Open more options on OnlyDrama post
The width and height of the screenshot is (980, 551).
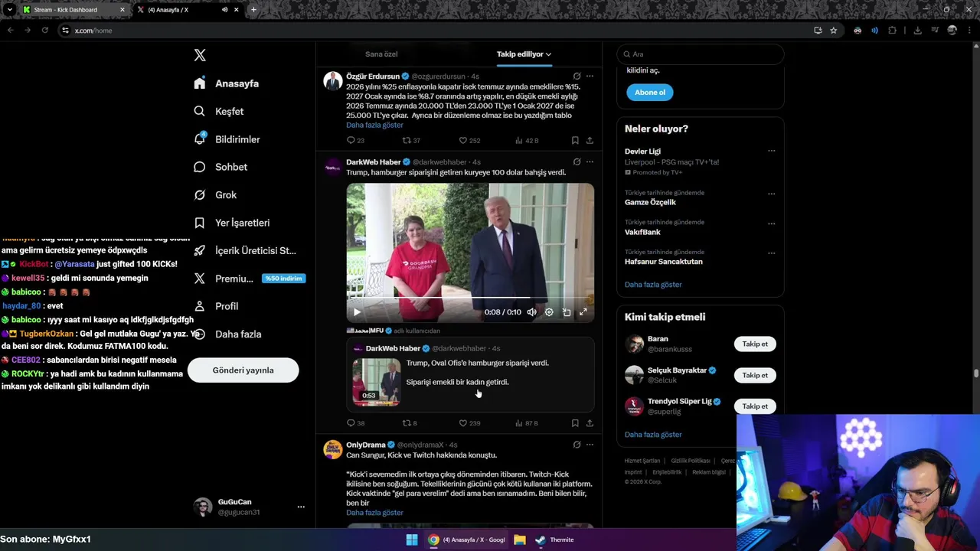click(590, 445)
